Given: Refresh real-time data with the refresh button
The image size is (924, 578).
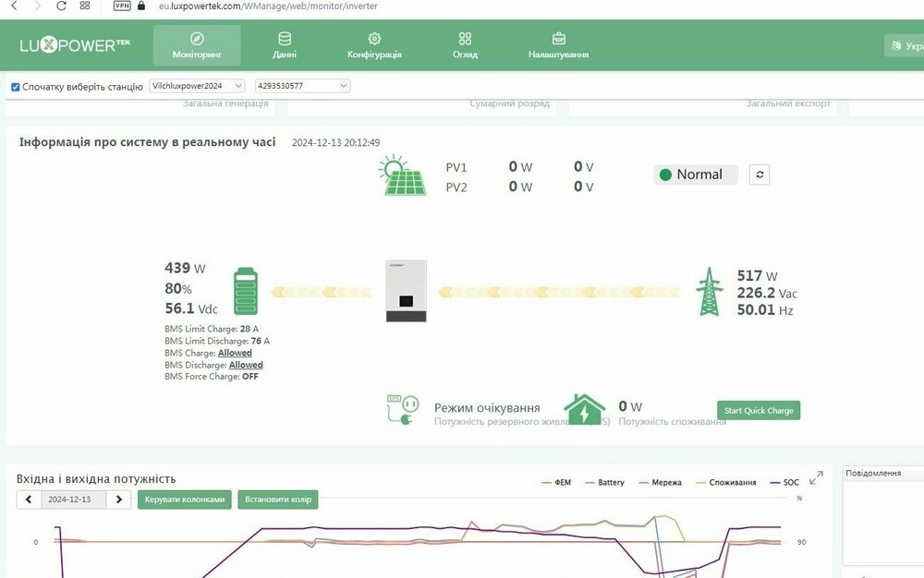Looking at the screenshot, I should click(760, 175).
